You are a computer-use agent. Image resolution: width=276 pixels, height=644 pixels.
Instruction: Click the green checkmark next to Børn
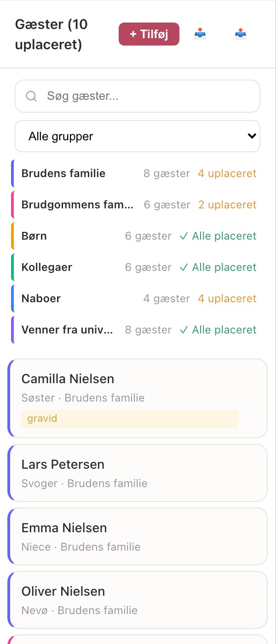184,236
